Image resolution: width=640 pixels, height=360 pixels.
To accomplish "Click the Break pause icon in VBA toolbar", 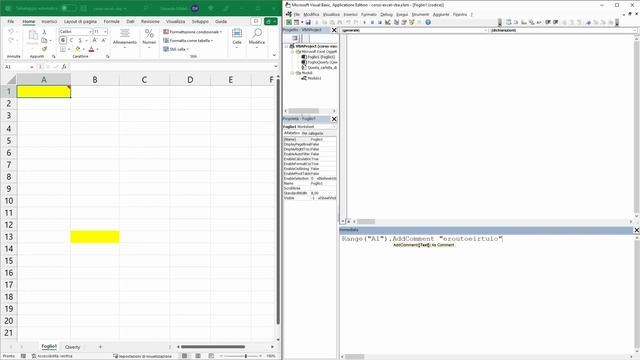I will coord(372,22).
